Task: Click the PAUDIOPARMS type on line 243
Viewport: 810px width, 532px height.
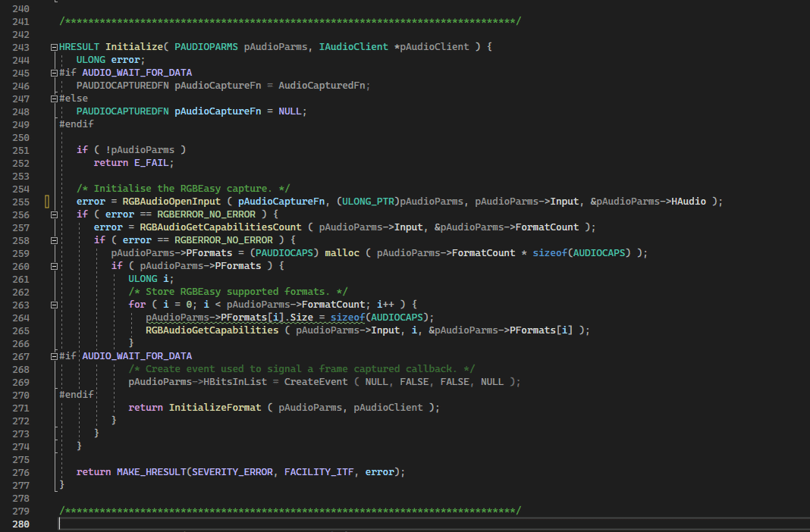Action: click(206, 47)
